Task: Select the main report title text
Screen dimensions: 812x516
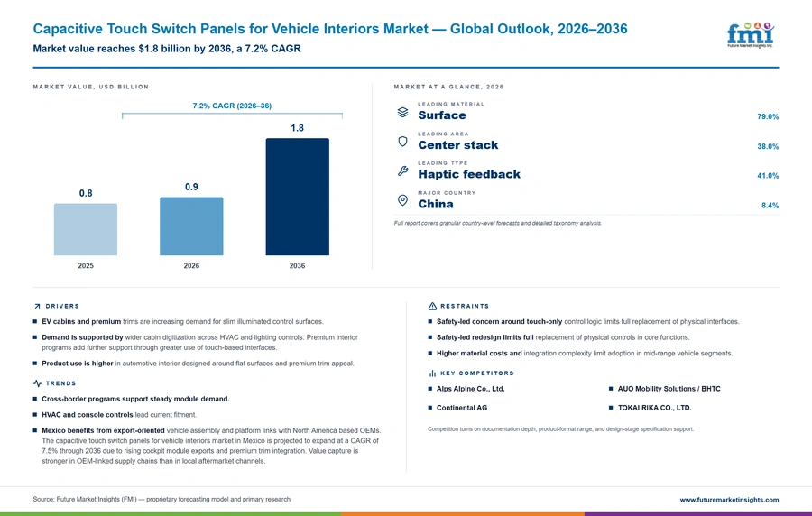Action: tap(330, 29)
